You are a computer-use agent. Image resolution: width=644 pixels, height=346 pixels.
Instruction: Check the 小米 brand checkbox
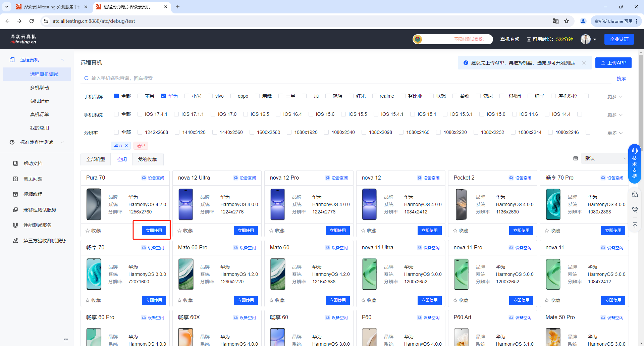coord(187,96)
